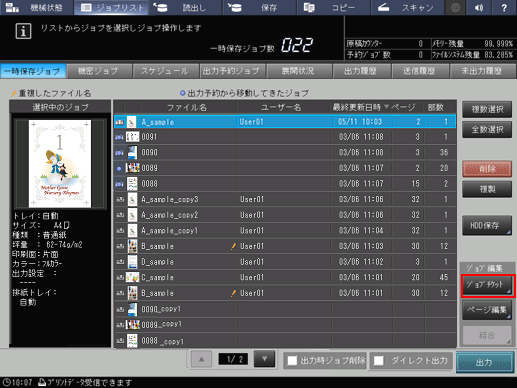Image resolution: width=517 pixels, height=388 pixels.
Task: Select the 一時保存ジョブ tab
Action: [x=33, y=71]
